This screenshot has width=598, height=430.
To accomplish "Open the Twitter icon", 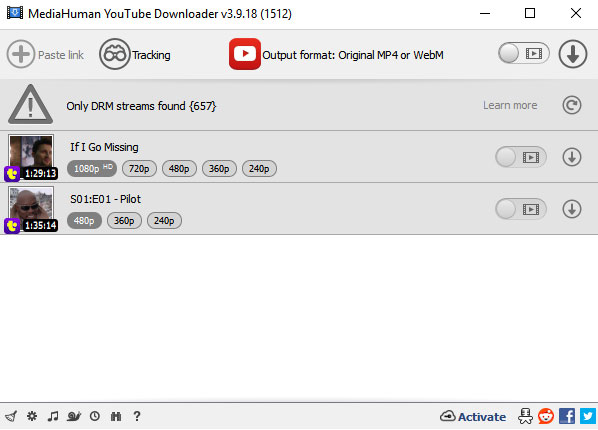I will [588, 416].
